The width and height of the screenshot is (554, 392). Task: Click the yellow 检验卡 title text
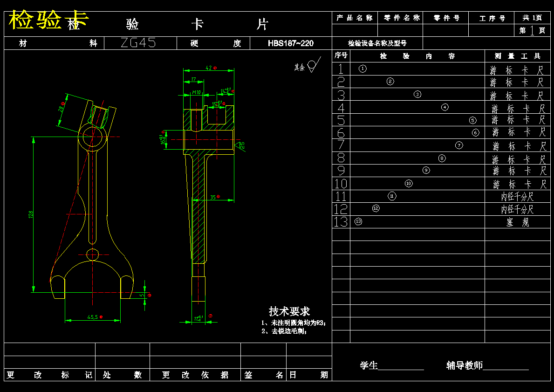pyautogui.click(x=49, y=20)
